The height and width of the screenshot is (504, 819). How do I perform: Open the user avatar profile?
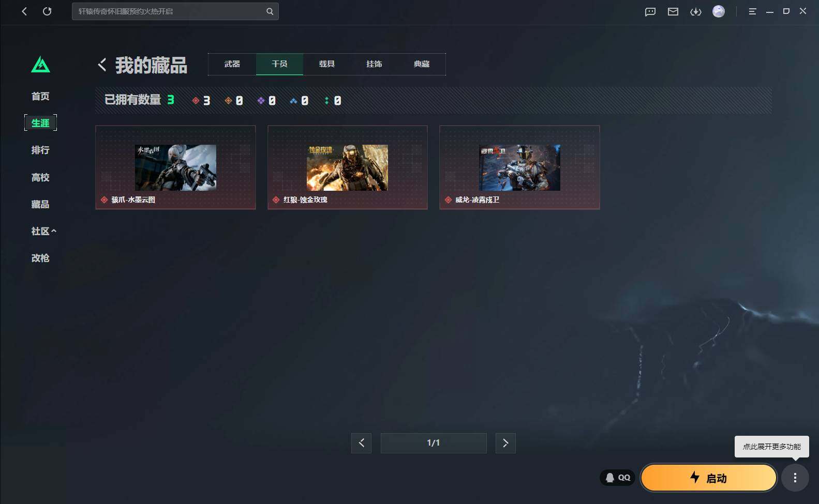click(x=719, y=11)
